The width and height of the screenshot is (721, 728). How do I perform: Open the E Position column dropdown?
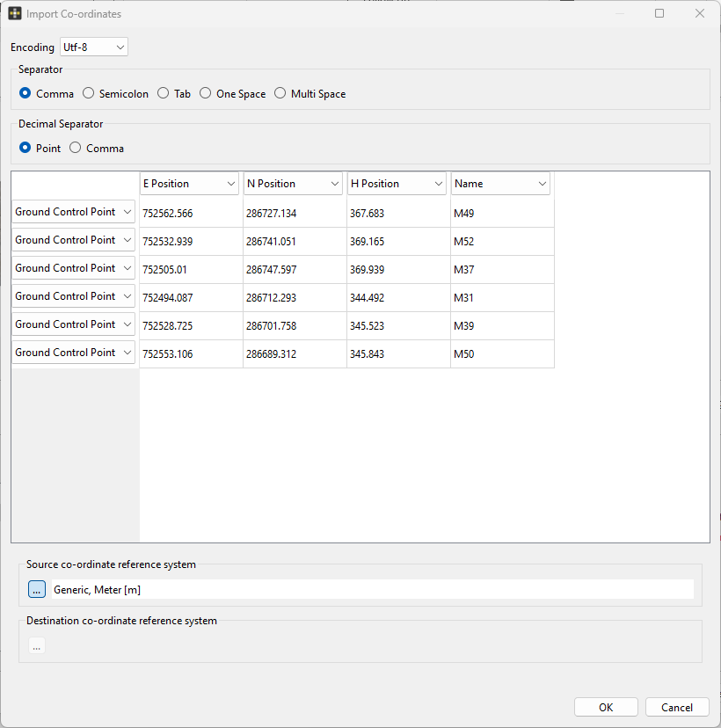point(189,184)
